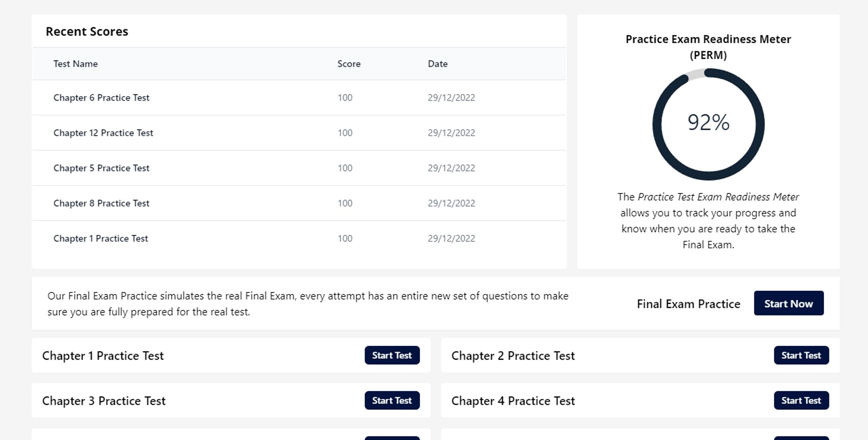Click the Final Exam Practice label
This screenshot has width=868, height=440.
coord(688,304)
